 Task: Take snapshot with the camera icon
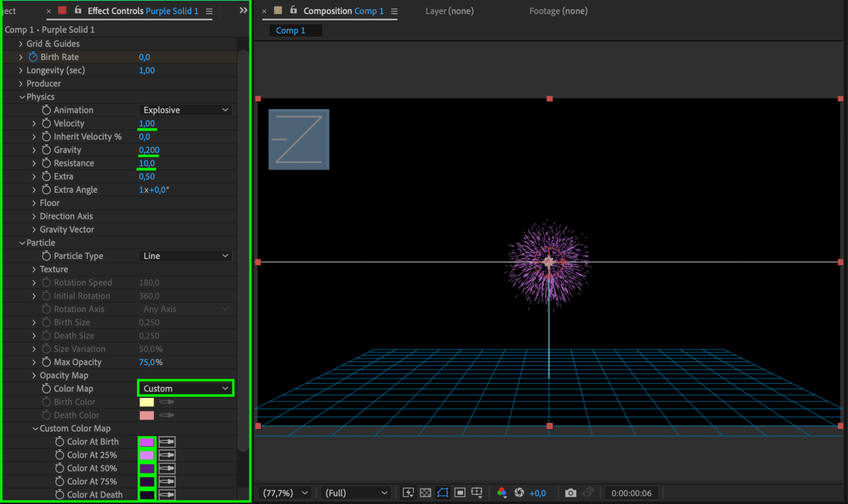point(571,493)
